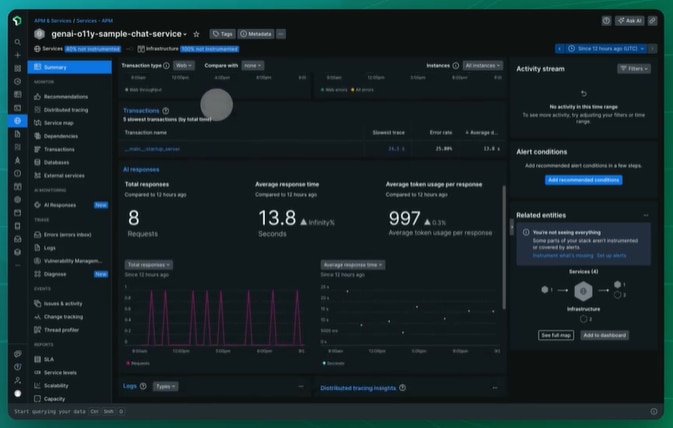Click the APM & Services breadcrumb
The image size is (673, 428).
click(x=53, y=21)
